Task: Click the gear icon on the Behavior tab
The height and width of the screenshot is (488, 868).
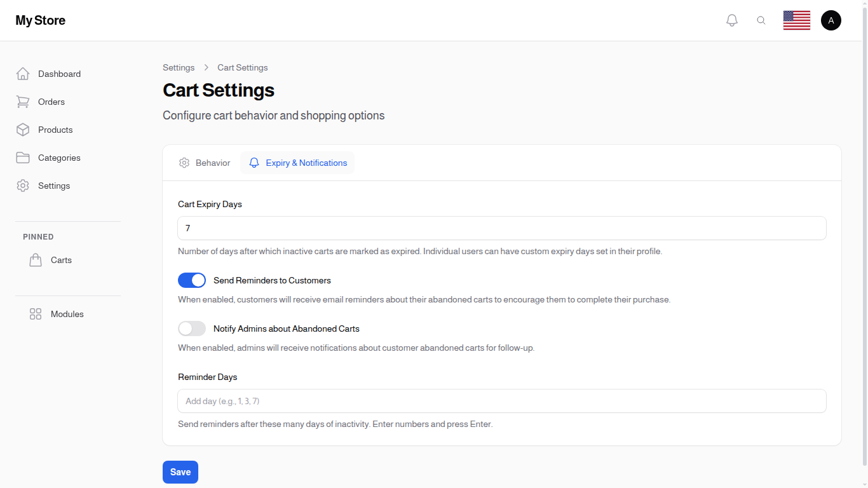Action: [184, 163]
